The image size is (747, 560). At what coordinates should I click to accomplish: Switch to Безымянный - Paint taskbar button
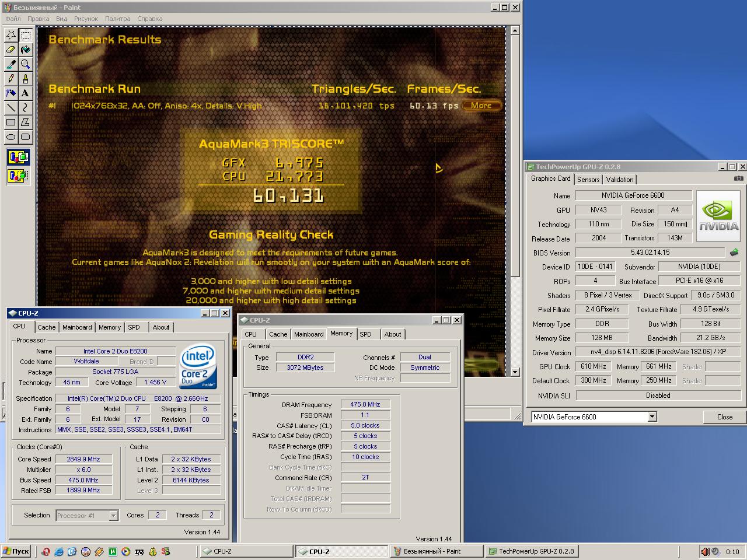[437, 551]
